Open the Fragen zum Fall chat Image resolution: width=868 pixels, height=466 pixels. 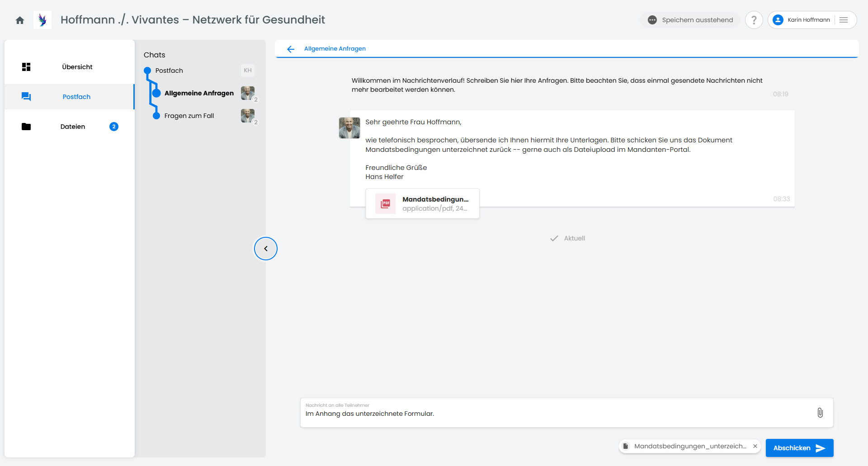189,116
